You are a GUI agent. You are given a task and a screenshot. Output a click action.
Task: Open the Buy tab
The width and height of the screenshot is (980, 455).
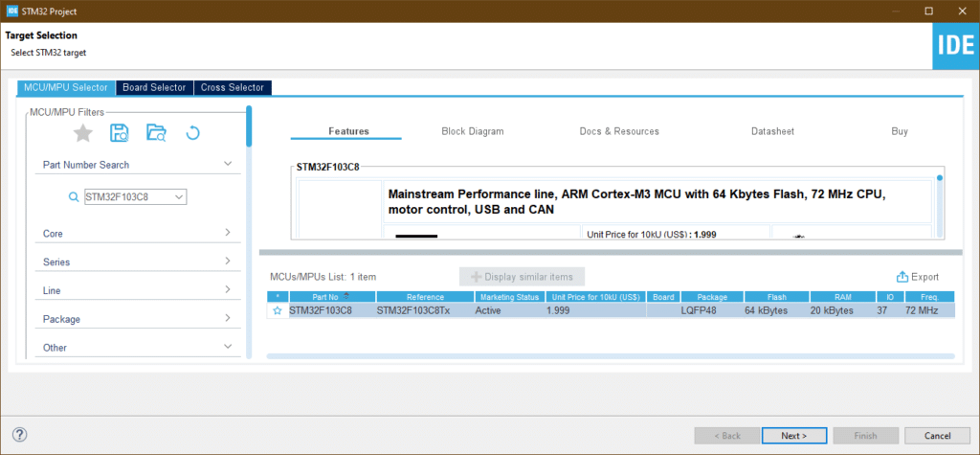click(x=900, y=131)
